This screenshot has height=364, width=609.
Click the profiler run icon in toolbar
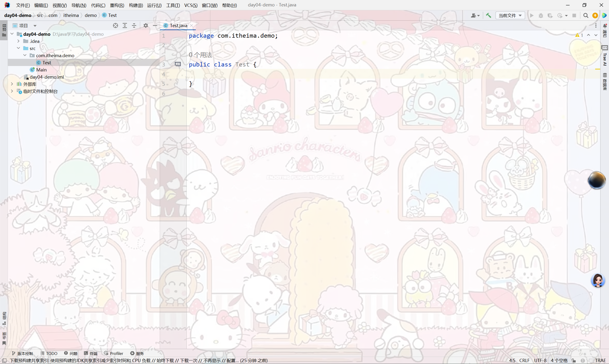point(560,15)
